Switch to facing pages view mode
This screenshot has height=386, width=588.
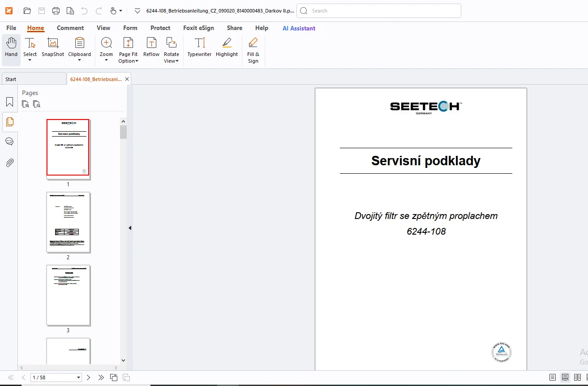(578, 377)
